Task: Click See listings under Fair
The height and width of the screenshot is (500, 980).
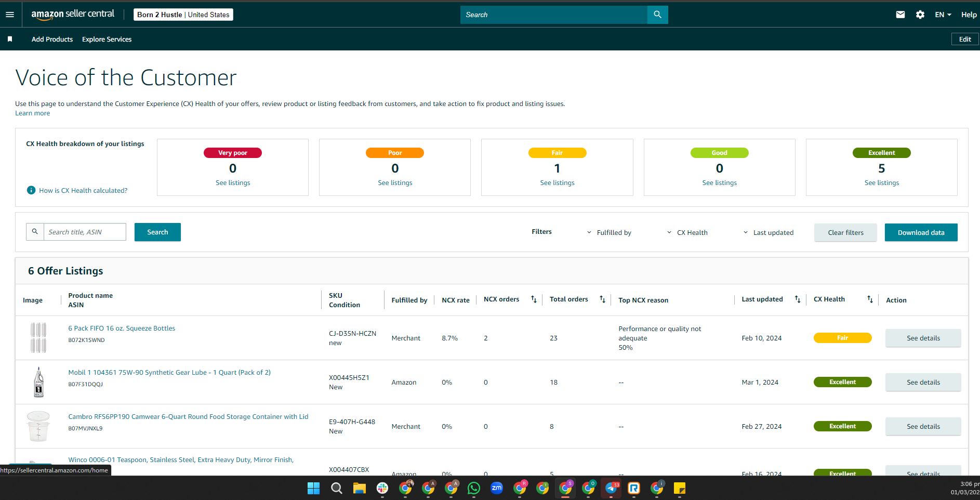Action: (x=557, y=183)
